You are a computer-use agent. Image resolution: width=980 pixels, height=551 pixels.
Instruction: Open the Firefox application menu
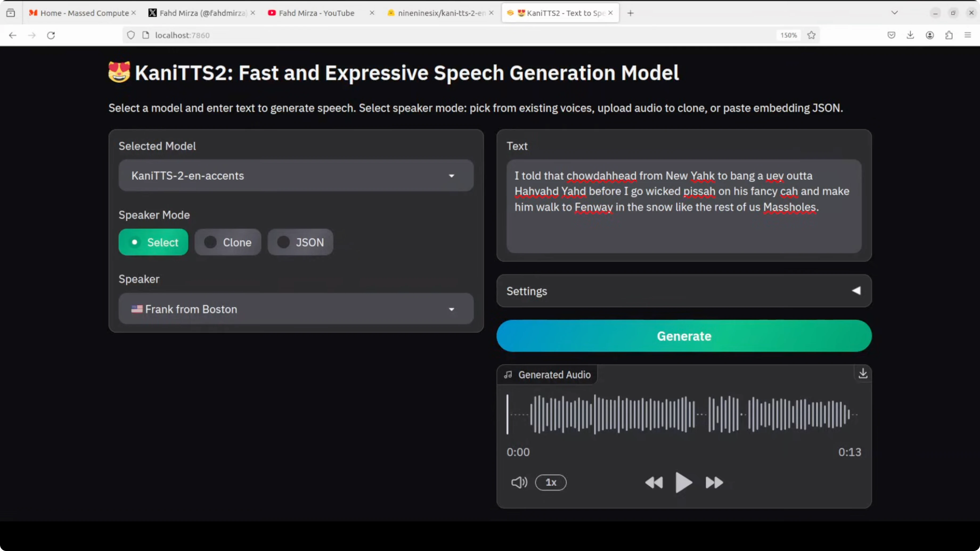[x=967, y=35]
